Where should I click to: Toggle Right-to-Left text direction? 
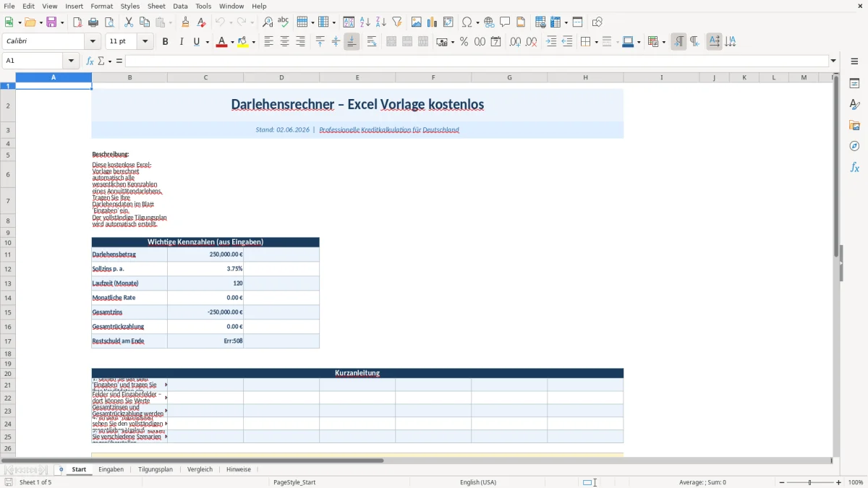click(x=694, y=42)
